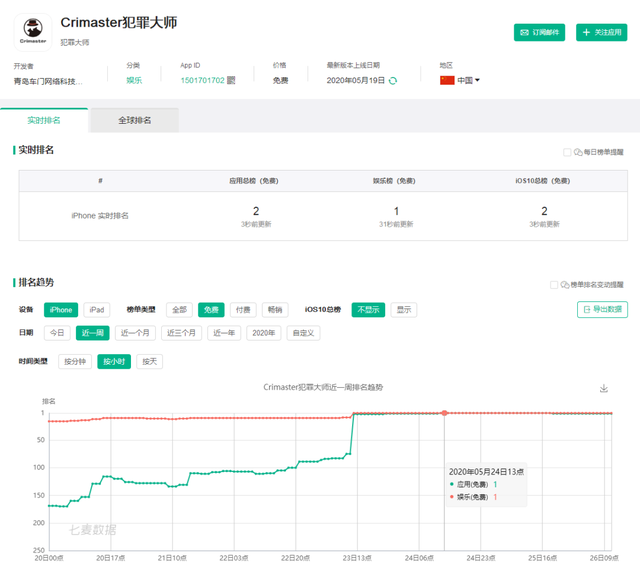The image size is (640, 572).
Task: Select the 近三个月 date range
Action: pos(181,333)
